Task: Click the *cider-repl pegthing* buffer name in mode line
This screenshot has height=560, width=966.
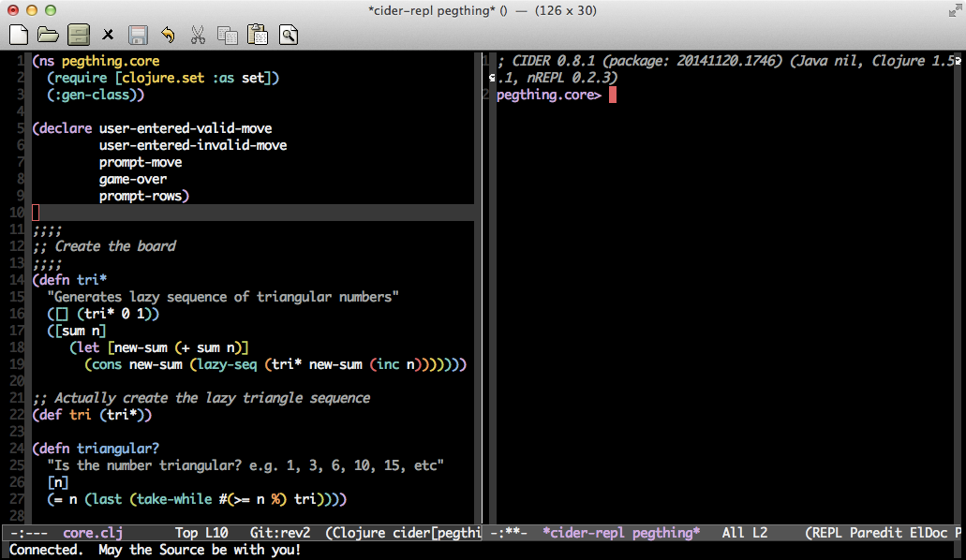Action: coord(620,533)
